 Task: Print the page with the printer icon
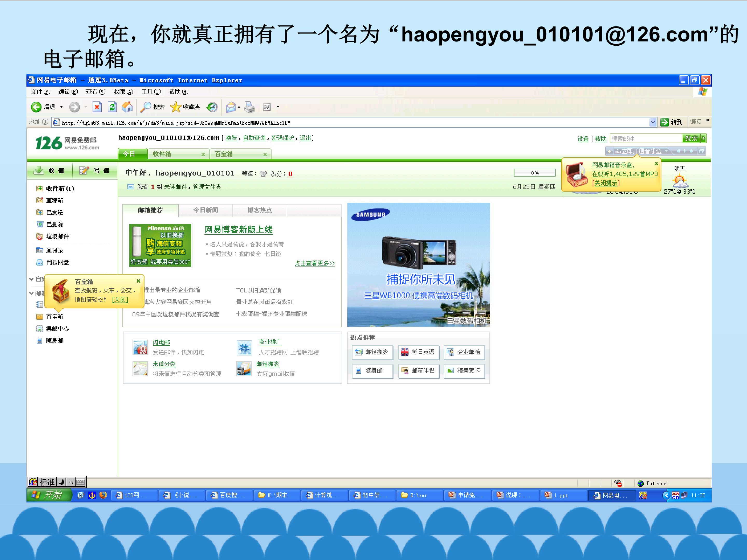250,107
